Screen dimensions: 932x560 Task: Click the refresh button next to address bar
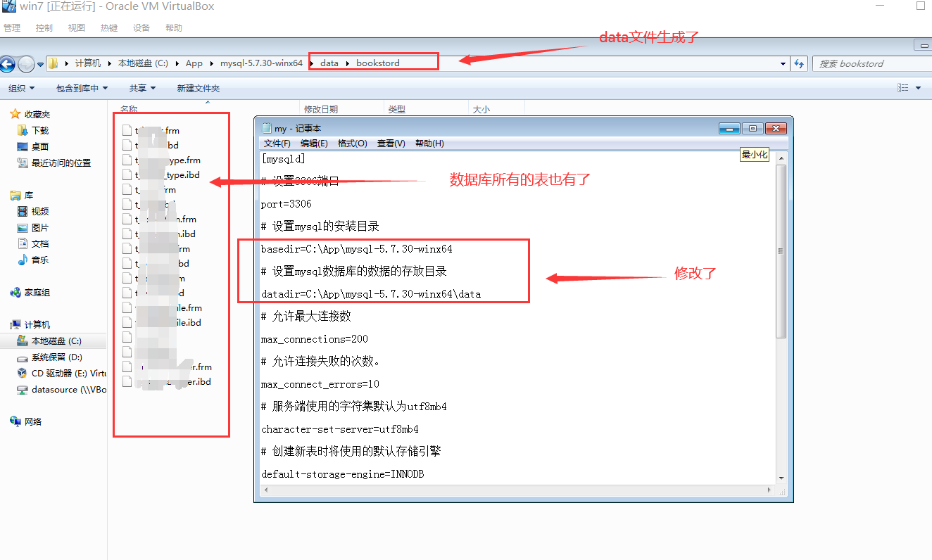click(799, 63)
